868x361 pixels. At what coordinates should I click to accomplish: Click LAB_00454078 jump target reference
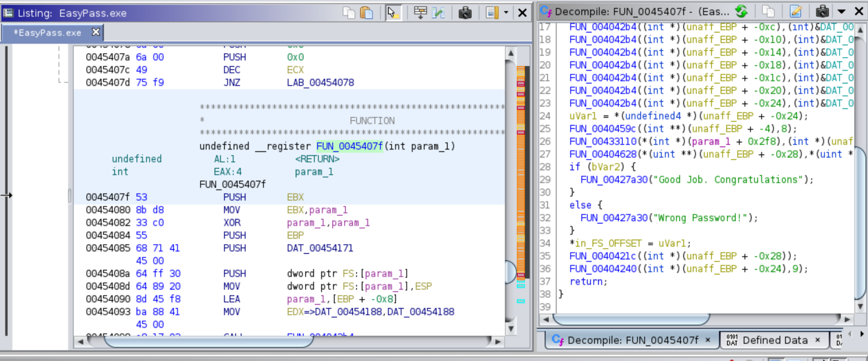point(320,83)
